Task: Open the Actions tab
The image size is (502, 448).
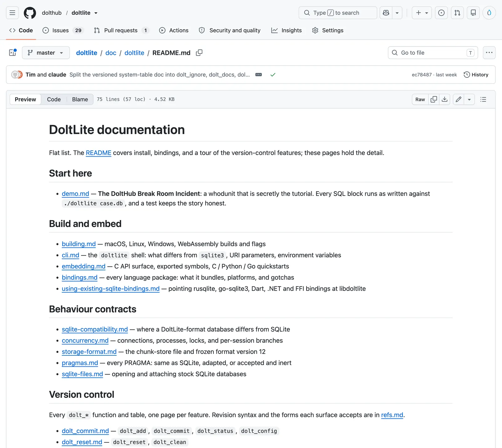Action: pyautogui.click(x=174, y=30)
